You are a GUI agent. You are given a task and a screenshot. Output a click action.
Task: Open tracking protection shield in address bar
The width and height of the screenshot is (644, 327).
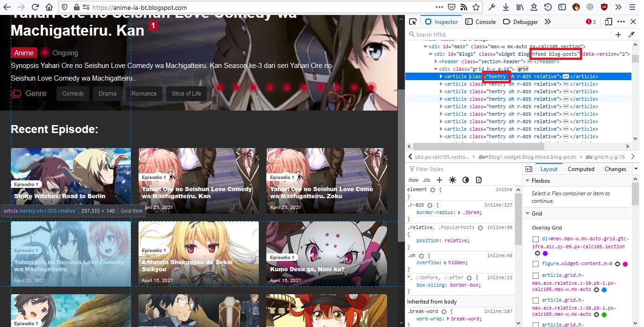[x=65, y=7]
